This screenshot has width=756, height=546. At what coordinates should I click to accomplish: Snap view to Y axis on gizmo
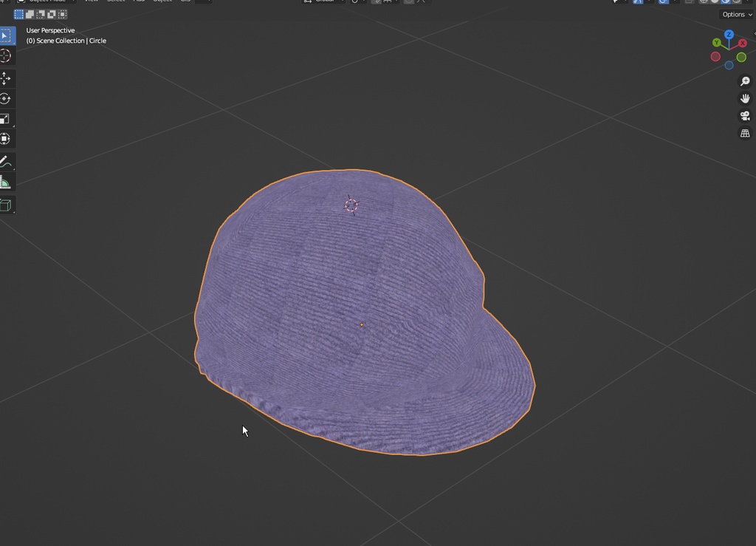[x=716, y=43]
